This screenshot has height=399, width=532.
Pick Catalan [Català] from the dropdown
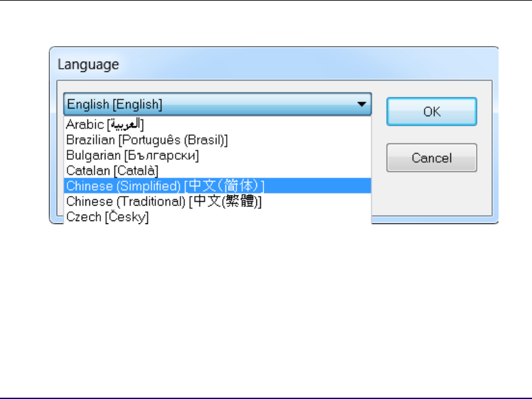click(x=112, y=170)
